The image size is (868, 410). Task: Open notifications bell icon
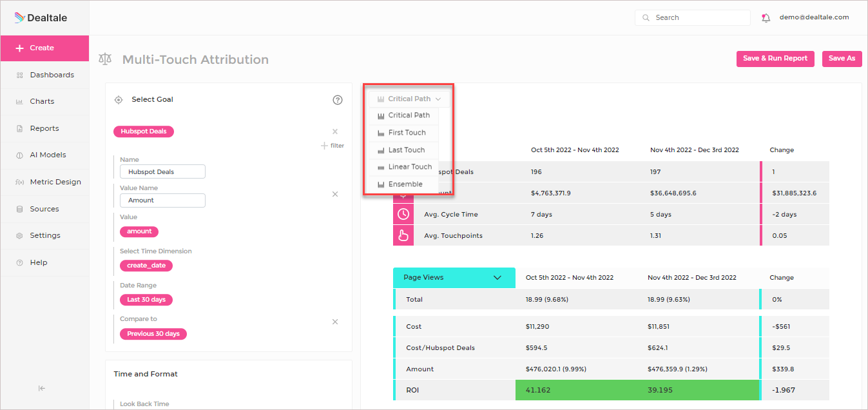[x=766, y=18]
